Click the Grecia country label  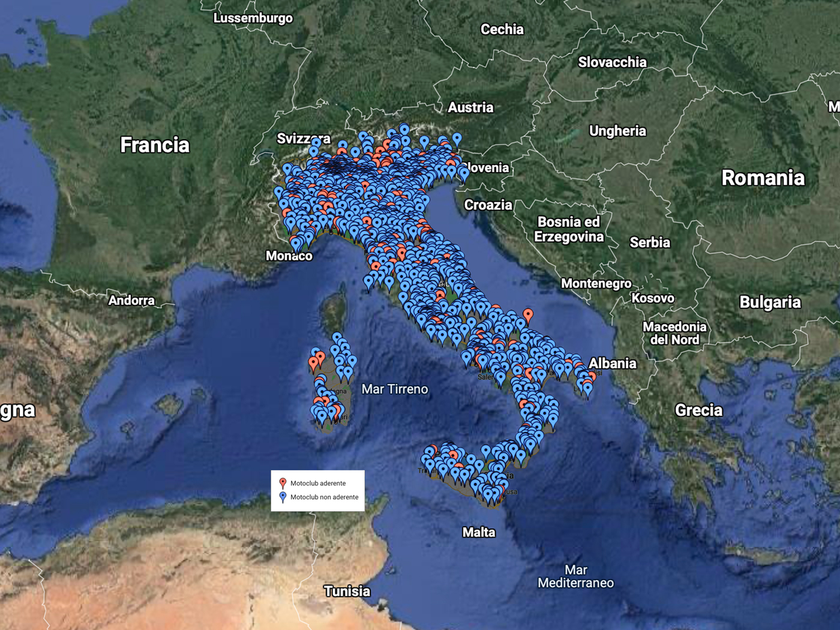pos(698,410)
